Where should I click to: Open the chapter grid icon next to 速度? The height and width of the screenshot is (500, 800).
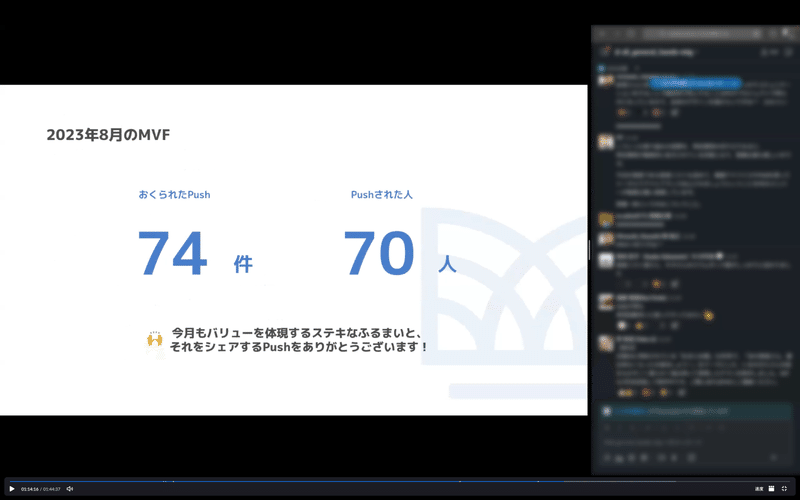(771, 489)
